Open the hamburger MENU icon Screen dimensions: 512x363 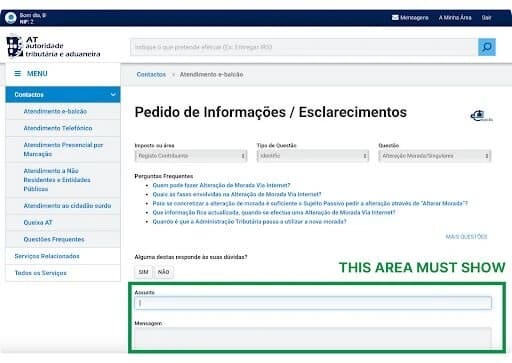(x=18, y=74)
